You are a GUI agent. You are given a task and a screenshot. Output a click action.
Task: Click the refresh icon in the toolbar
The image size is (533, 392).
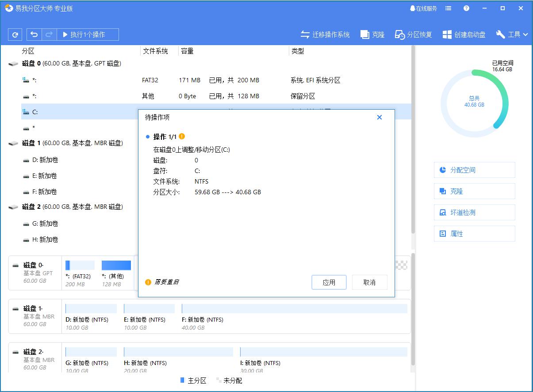pos(15,35)
